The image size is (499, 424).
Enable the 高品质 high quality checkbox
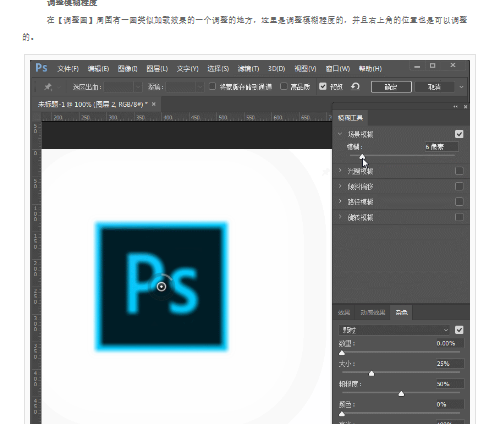pyautogui.click(x=283, y=87)
